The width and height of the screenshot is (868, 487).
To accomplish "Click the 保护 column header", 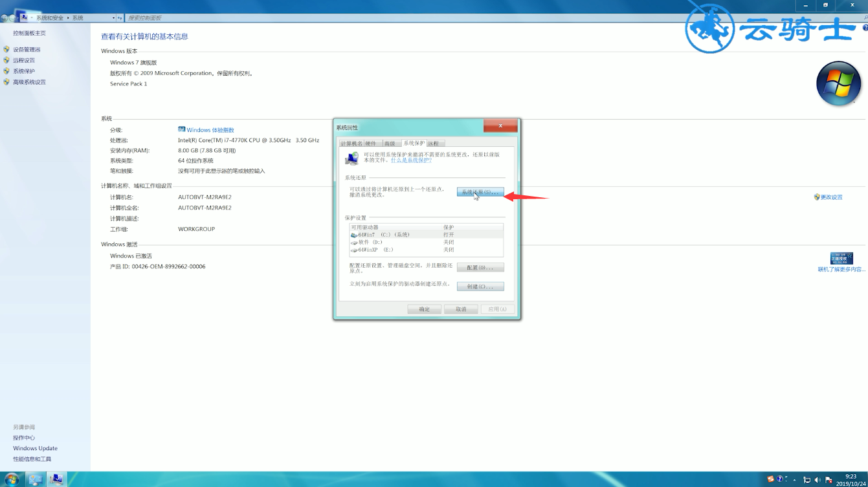I will click(472, 228).
